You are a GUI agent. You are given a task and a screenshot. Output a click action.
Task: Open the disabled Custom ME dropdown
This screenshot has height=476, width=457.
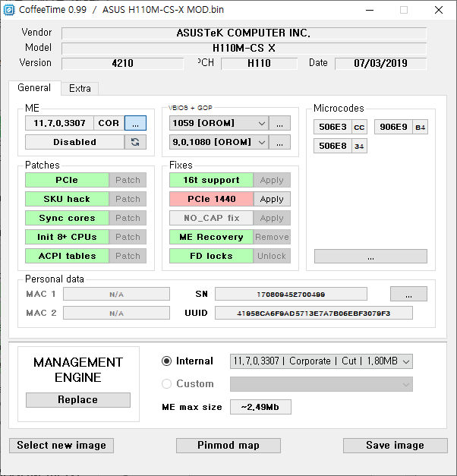click(x=321, y=384)
